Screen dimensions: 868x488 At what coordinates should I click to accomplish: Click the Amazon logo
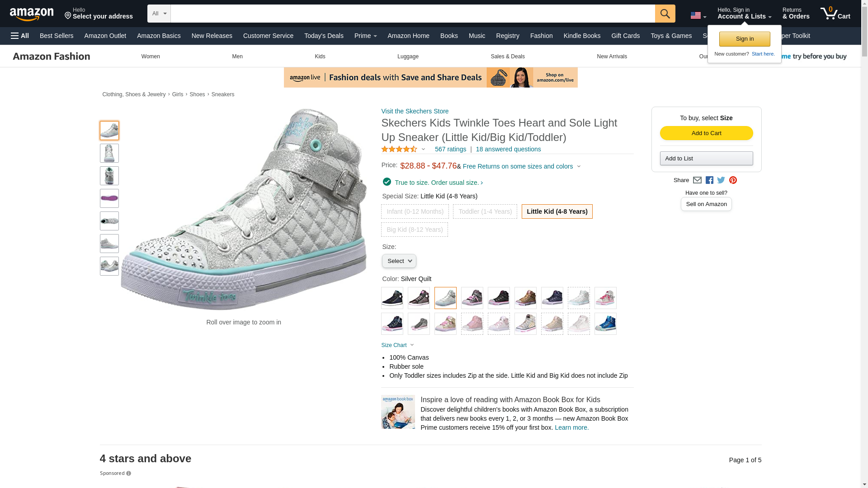pyautogui.click(x=32, y=14)
